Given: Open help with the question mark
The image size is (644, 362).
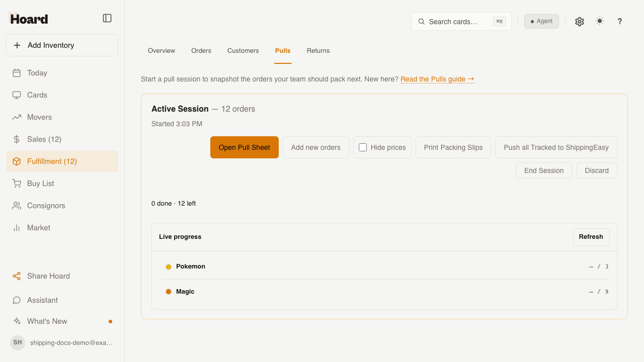Looking at the screenshot, I should (620, 21).
